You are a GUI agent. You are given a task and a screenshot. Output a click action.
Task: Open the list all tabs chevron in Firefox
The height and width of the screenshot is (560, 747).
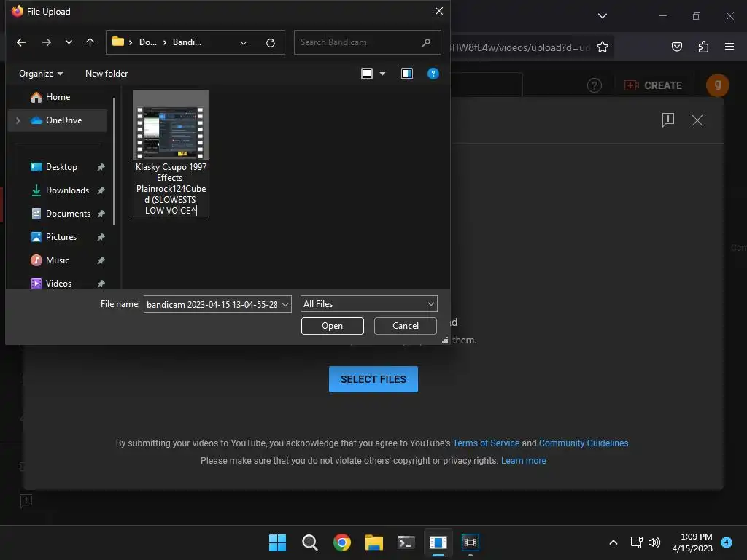click(x=602, y=16)
